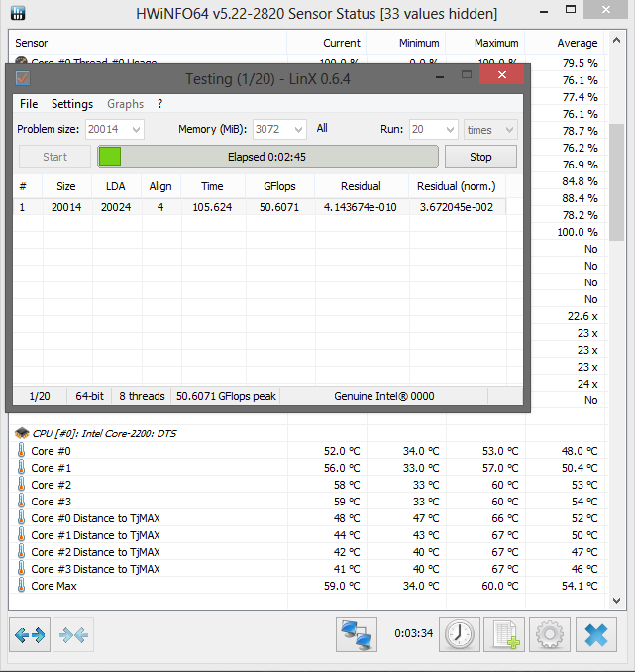Click the thermometer icon for Core #1
This screenshot has width=635, height=672.
21,467
